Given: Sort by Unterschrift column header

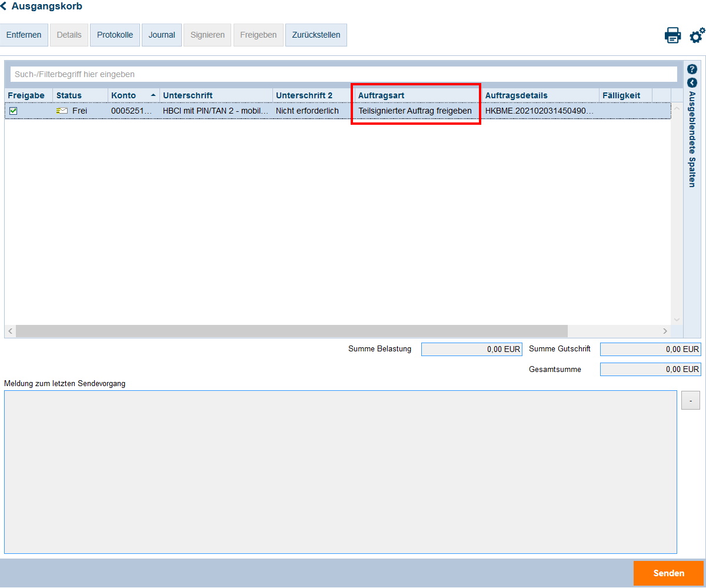Looking at the screenshot, I should coord(216,95).
